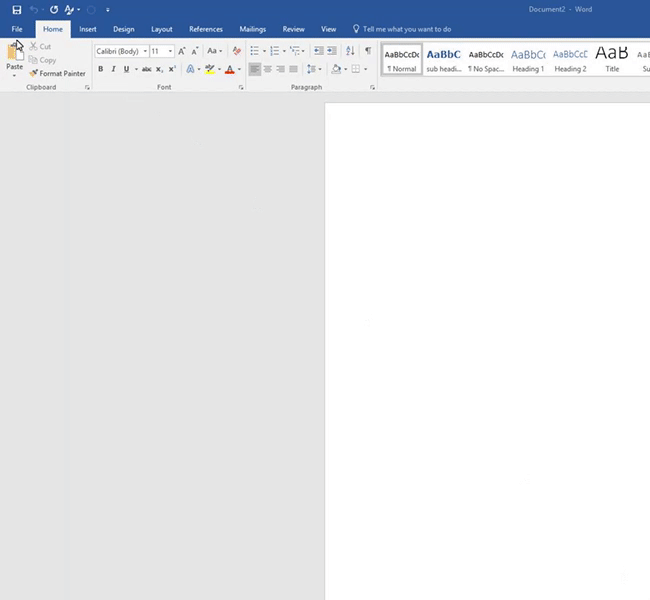Click the Save icon in quick access toolbar
This screenshot has height=600, width=650.
[17, 9]
